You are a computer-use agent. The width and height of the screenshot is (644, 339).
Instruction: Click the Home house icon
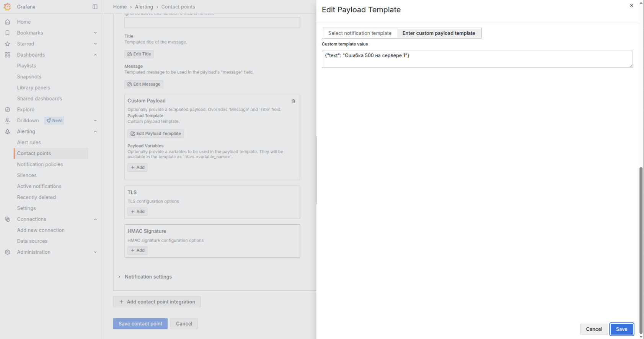click(x=7, y=22)
